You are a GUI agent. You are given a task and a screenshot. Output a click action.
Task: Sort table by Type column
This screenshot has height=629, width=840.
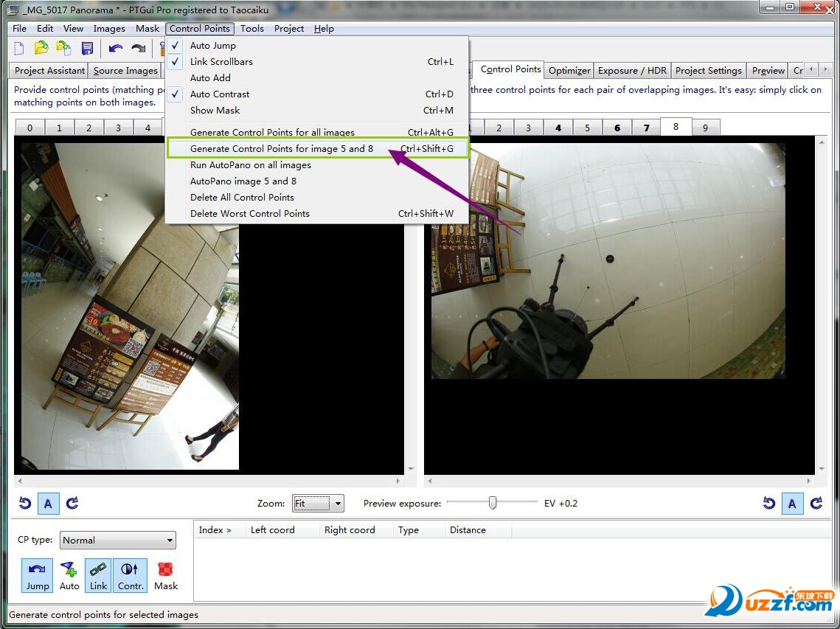pos(418,530)
